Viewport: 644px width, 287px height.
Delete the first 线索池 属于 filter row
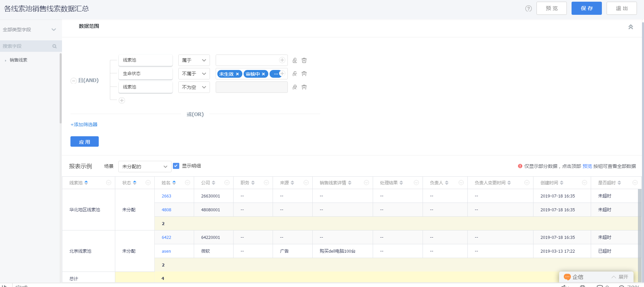pos(304,61)
